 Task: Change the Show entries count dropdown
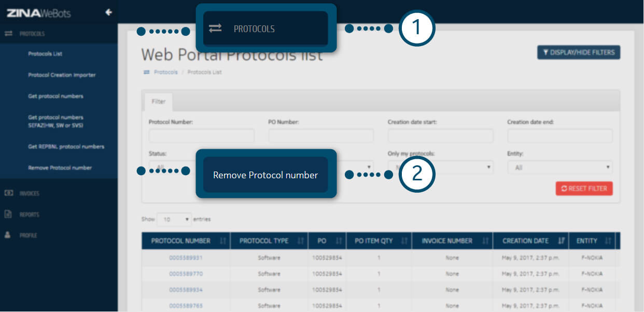[174, 219]
